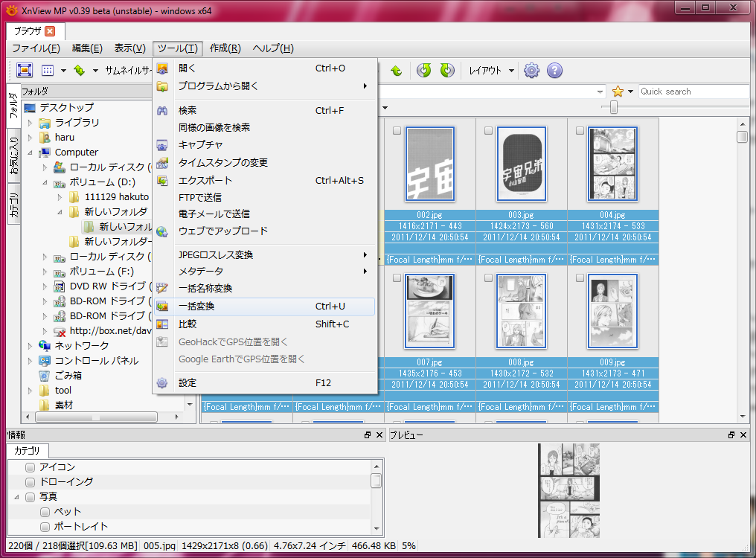756x558 pixels.
Task: Expand the ライブラリ tree node
Action: pos(31,123)
